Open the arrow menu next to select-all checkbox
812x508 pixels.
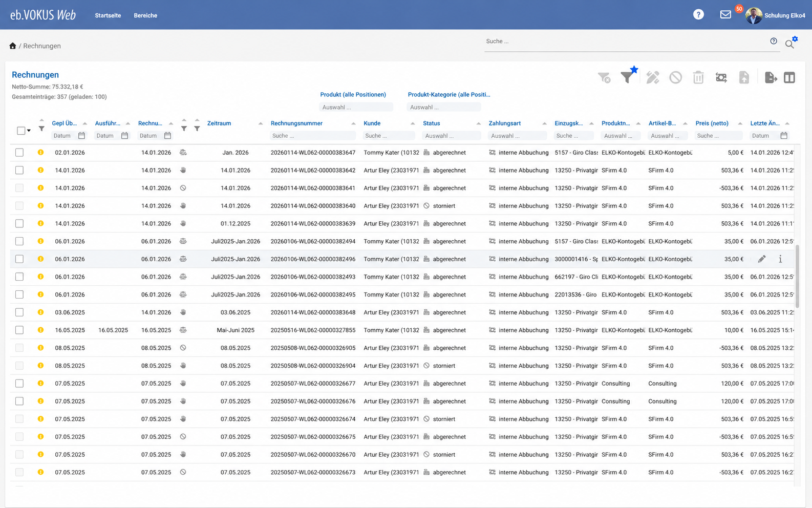[29, 131]
